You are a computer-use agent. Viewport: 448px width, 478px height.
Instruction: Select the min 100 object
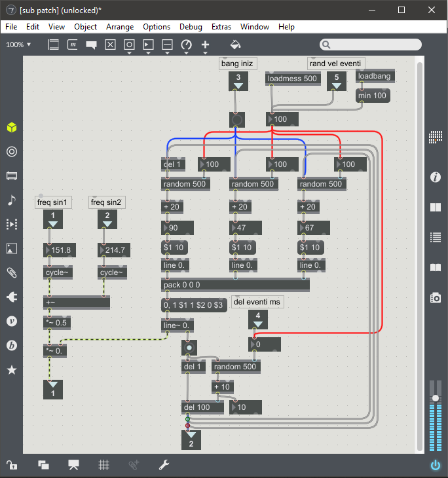(x=373, y=96)
